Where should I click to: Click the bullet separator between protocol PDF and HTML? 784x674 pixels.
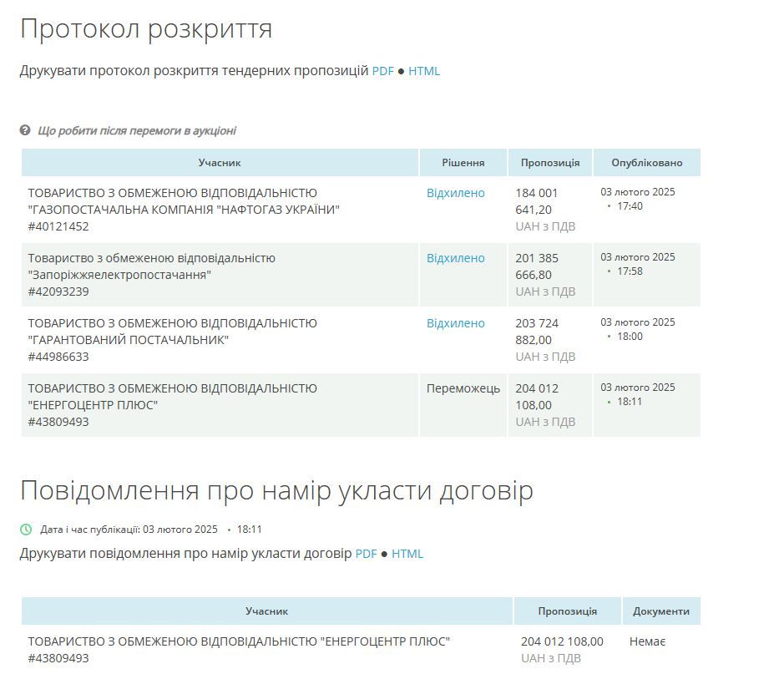point(401,71)
